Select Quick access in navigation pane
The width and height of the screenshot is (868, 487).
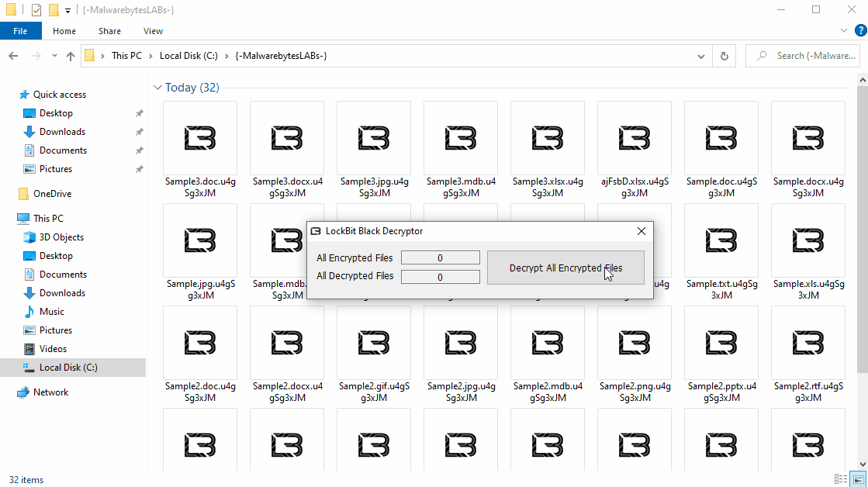coord(59,95)
